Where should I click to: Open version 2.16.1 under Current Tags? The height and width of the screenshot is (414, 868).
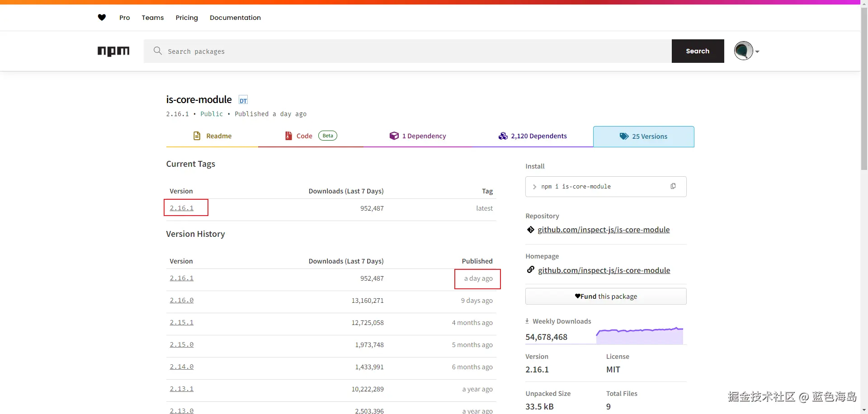pos(182,208)
